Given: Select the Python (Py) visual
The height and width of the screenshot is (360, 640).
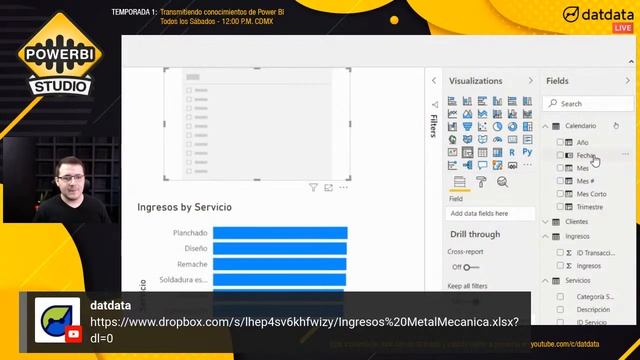Looking at the screenshot, I should pyautogui.click(x=527, y=152).
